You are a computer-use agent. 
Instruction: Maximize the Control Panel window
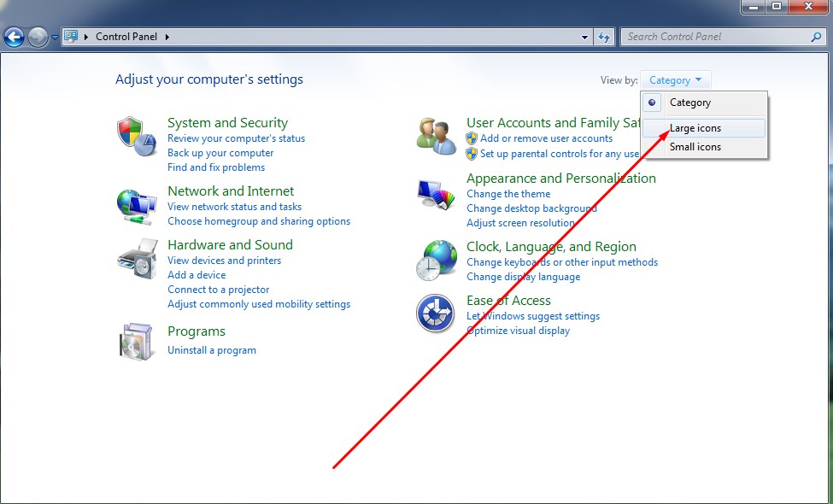[x=777, y=7]
